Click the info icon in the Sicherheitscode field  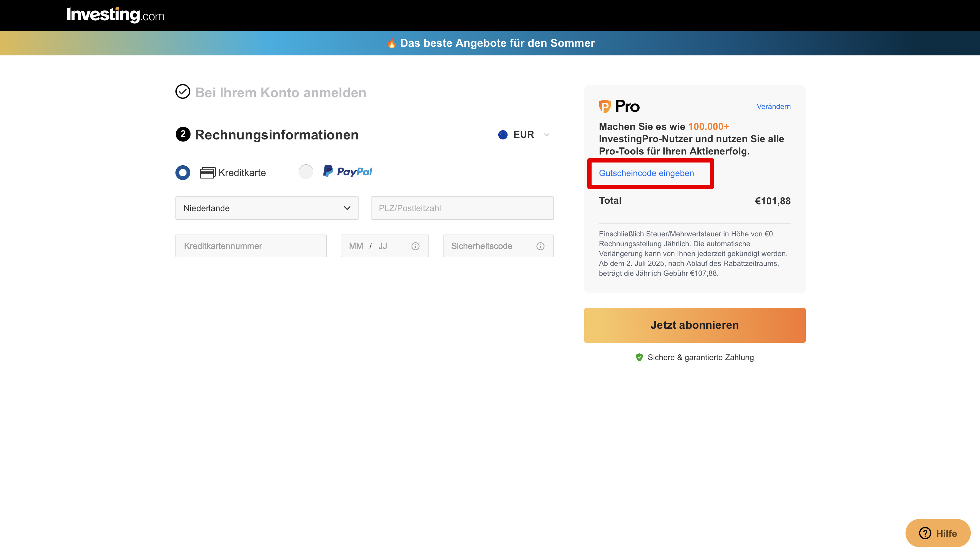coord(540,246)
